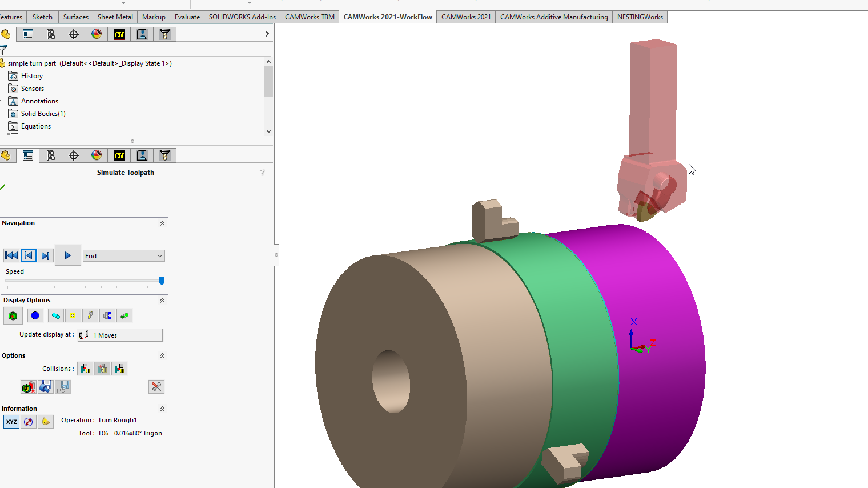Screen dimensions: 868x488
Task: Toggle the tool holder display icon
Action: pyautogui.click(x=107, y=315)
